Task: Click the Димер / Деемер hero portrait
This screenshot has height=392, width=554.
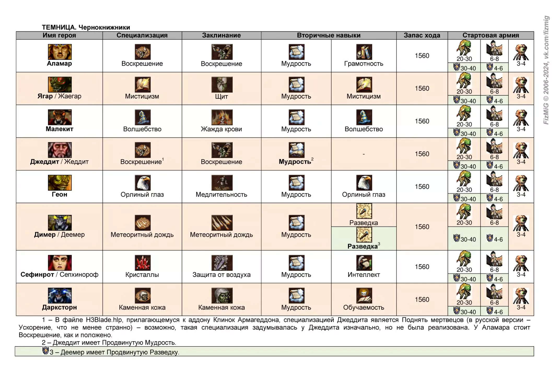Action: tap(60, 223)
